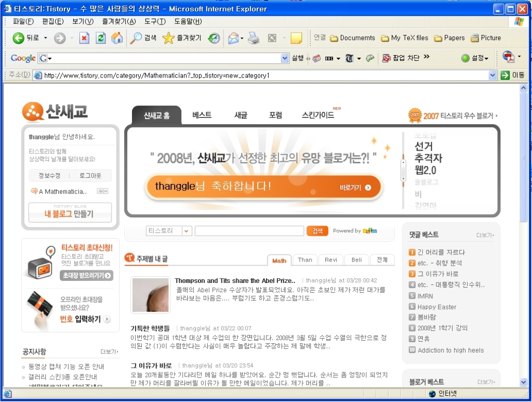532x402 pixels.
Task: Select the 전체 category tab
Action: click(382, 260)
